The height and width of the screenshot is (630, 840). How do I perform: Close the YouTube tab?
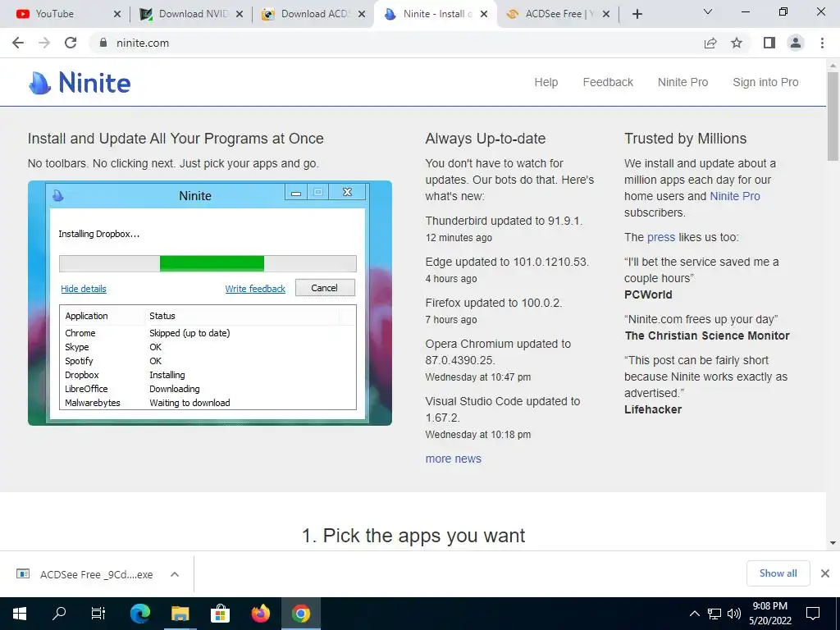[117, 14]
